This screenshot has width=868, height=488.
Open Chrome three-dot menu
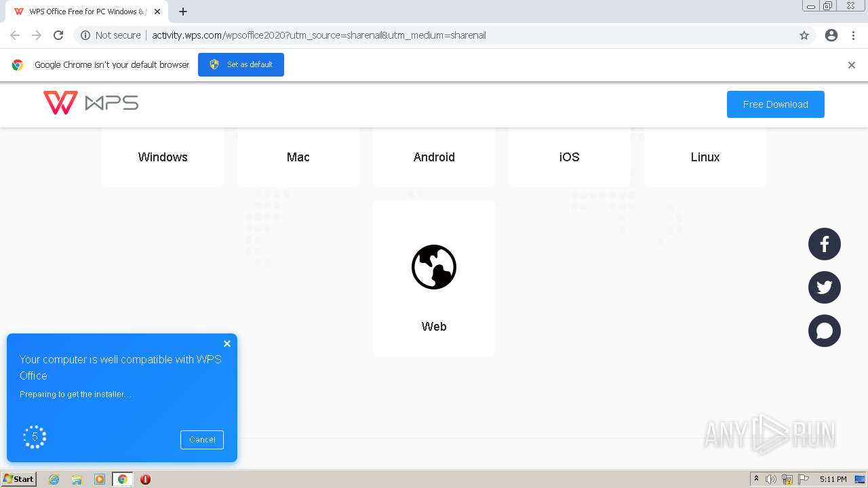pos(853,35)
